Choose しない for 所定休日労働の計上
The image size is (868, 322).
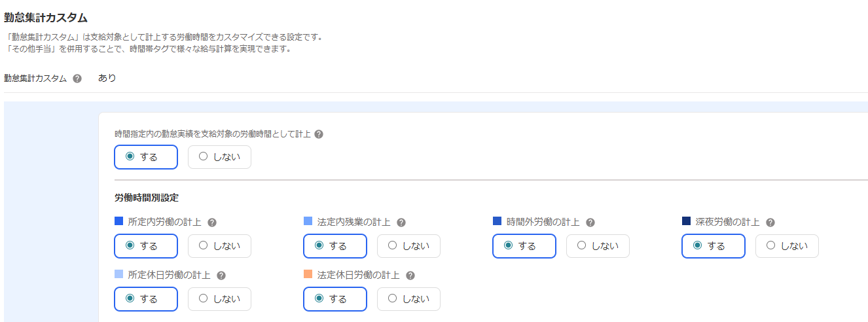tap(219, 299)
